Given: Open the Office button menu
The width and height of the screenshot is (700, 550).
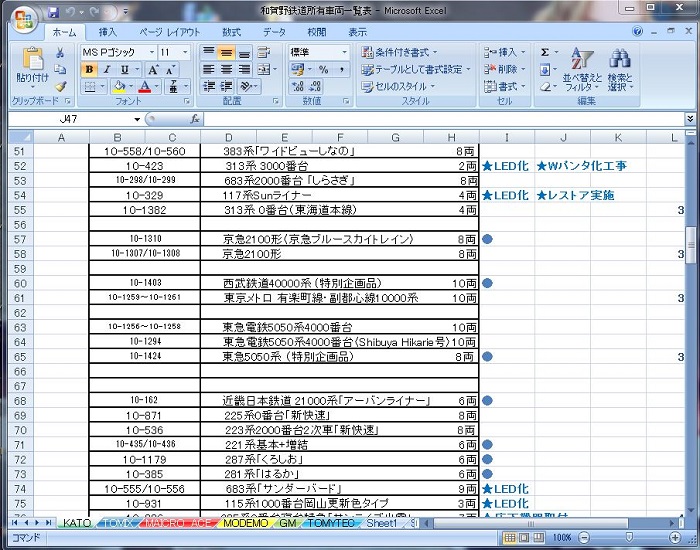Looking at the screenshot, I should coord(23,20).
